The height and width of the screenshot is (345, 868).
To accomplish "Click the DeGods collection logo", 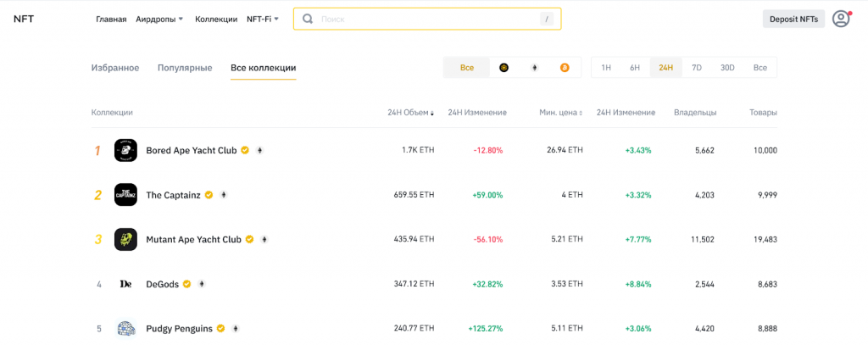I will tap(125, 284).
